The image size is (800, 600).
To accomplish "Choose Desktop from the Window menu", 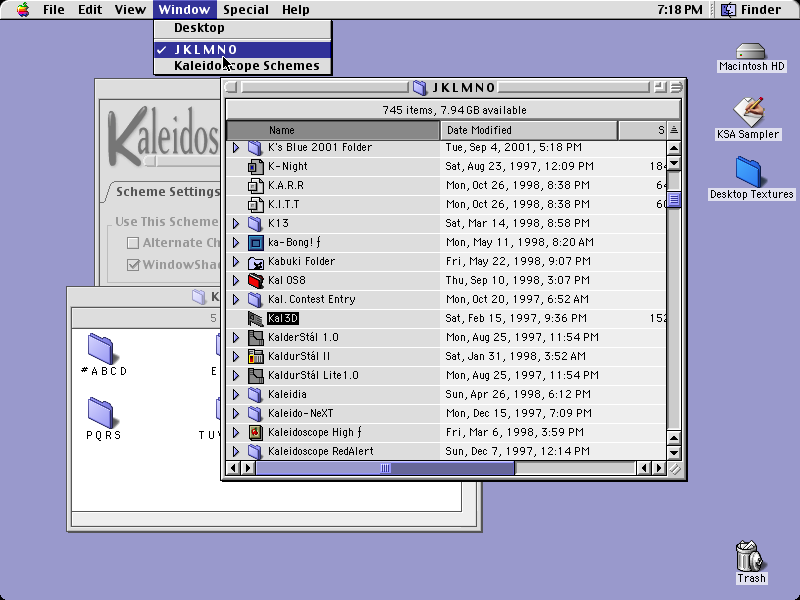I will (242, 28).
